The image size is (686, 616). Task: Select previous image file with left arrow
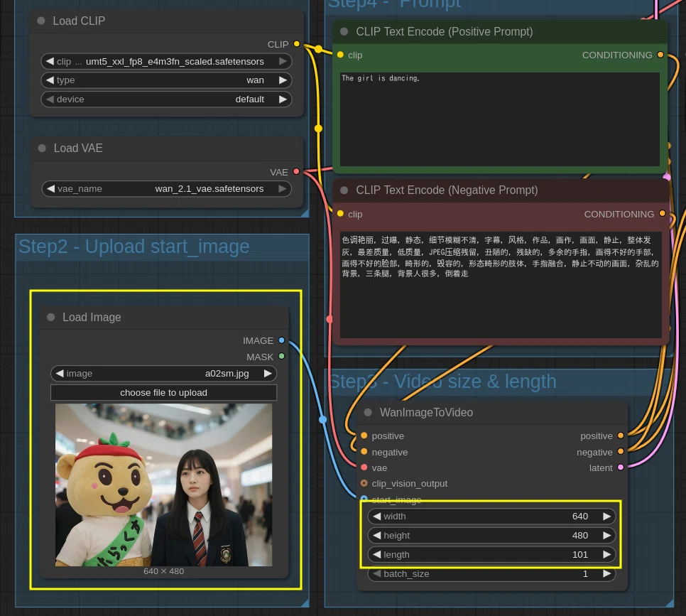pos(60,374)
